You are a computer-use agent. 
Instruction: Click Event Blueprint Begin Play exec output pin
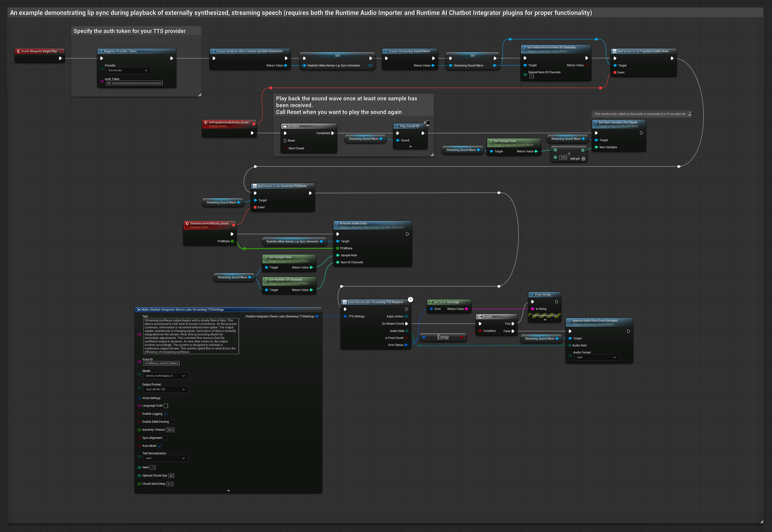click(60, 58)
